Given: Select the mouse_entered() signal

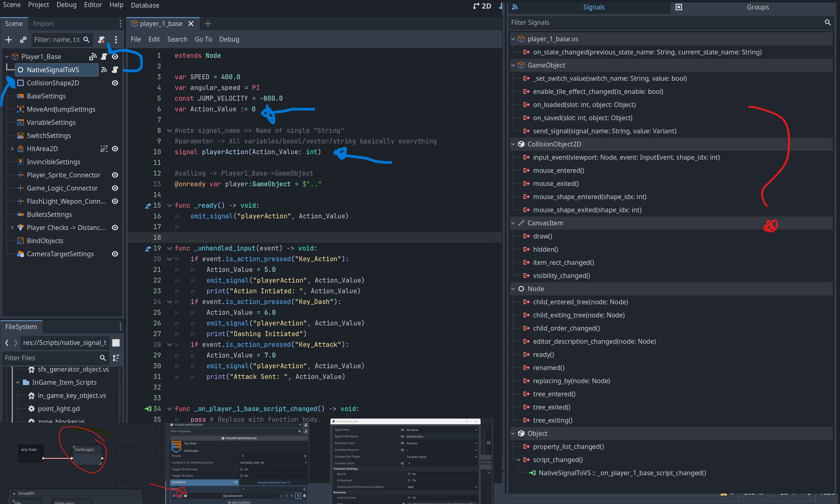Looking at the screenshot, I should (558, 170).
